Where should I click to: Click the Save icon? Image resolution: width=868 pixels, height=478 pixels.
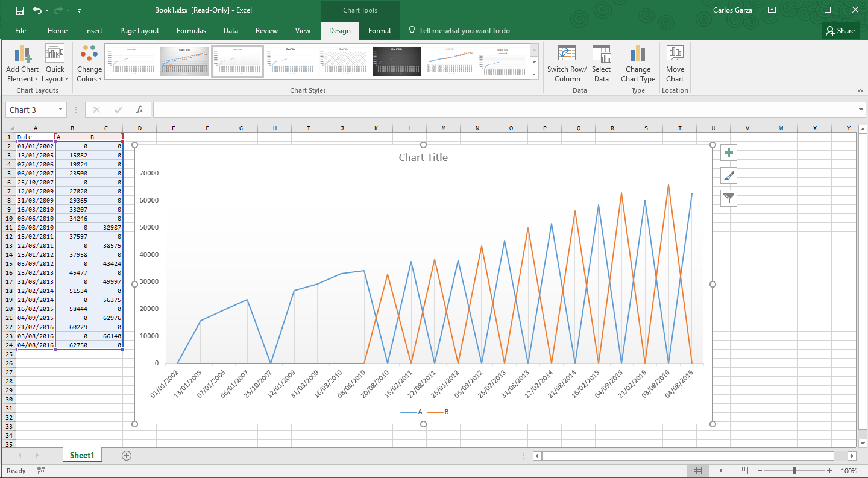tap(21, 10)
